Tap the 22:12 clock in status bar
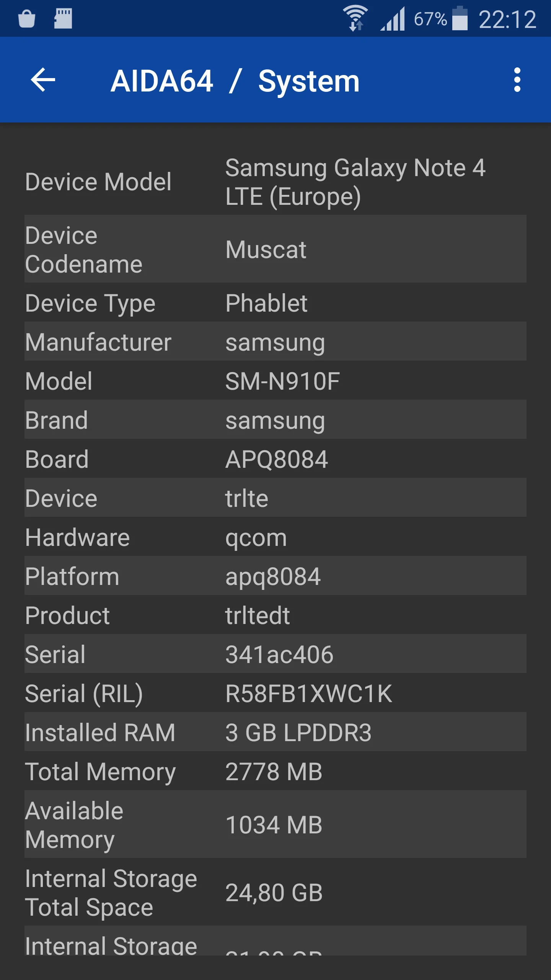The width and height of the screenshot is (551, 980). tap(507, 19)
